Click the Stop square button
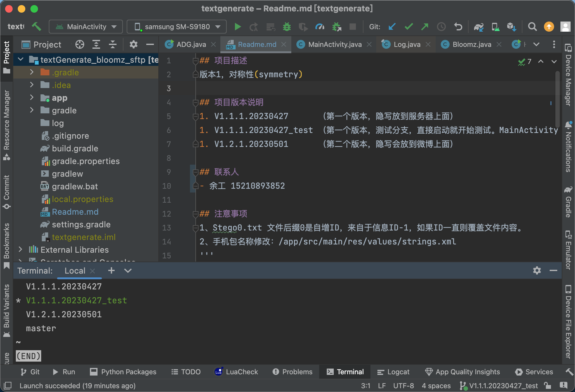 point(353,27)
